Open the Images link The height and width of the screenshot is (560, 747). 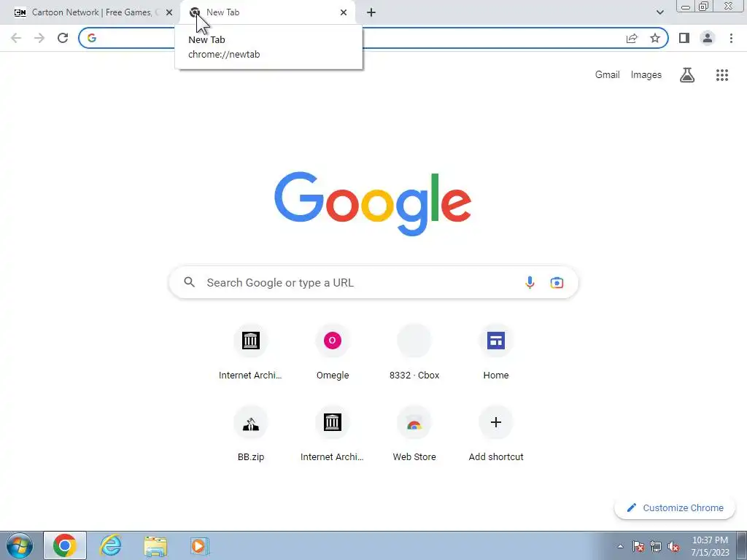click(x=646, y=75)
